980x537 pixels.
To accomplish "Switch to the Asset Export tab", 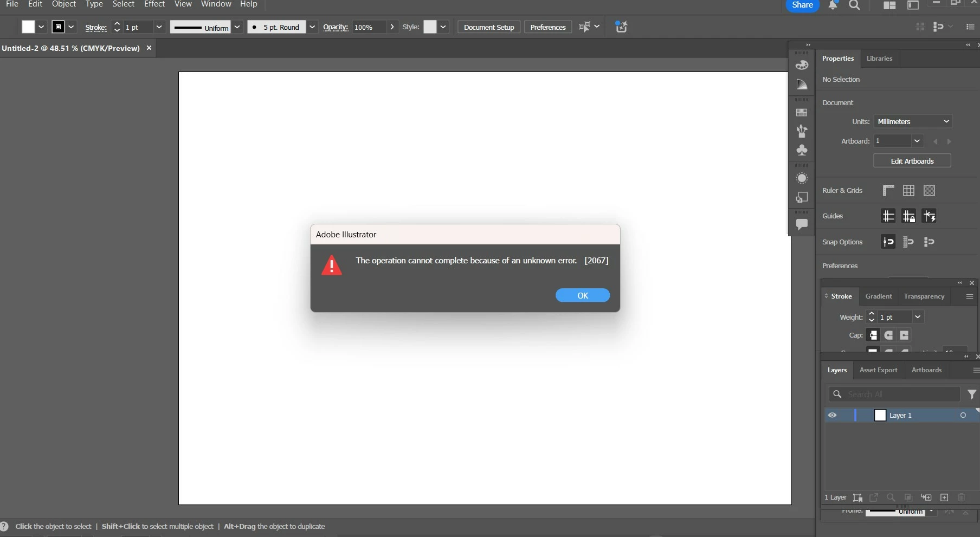I will pyautogui.click(x=879, y=370).
